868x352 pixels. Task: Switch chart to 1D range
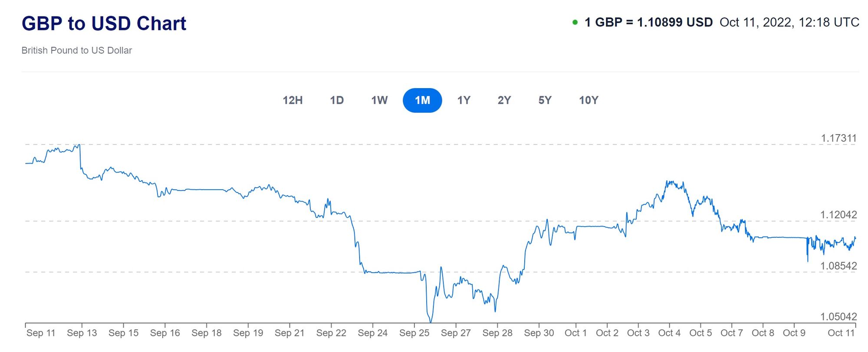point(337,100)
